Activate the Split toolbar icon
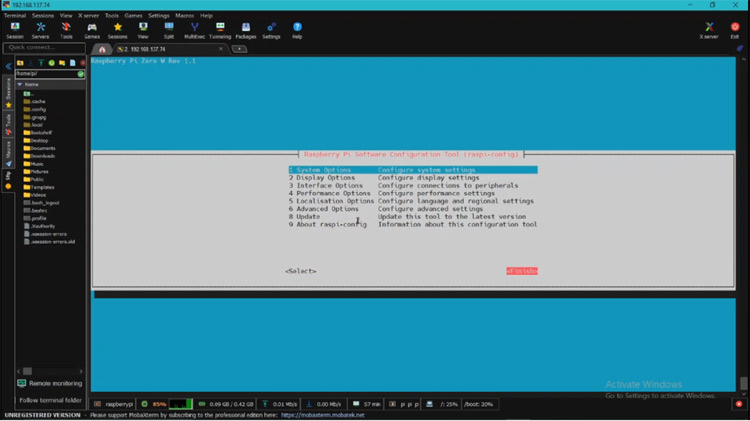The height and width of the screenshot is (421, 750). coord(169,30)
